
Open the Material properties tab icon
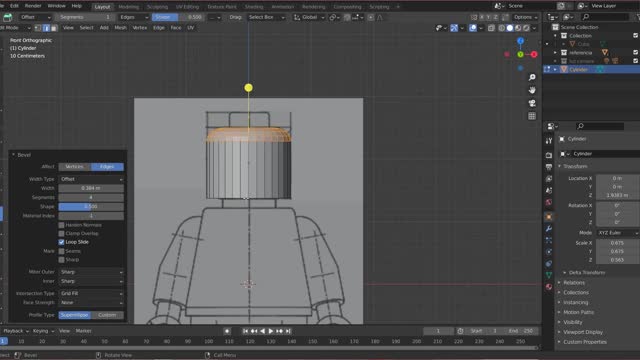point(549,287)
